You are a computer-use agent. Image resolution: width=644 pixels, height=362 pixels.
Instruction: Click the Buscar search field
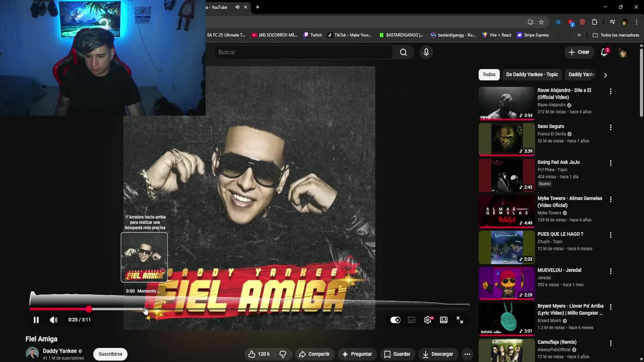[x=303, y=52]
